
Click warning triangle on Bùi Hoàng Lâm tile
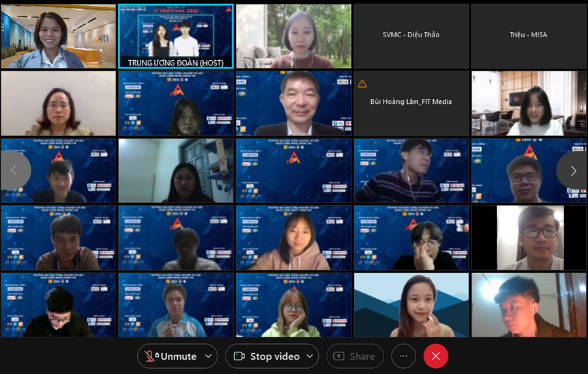click(362, 84)
